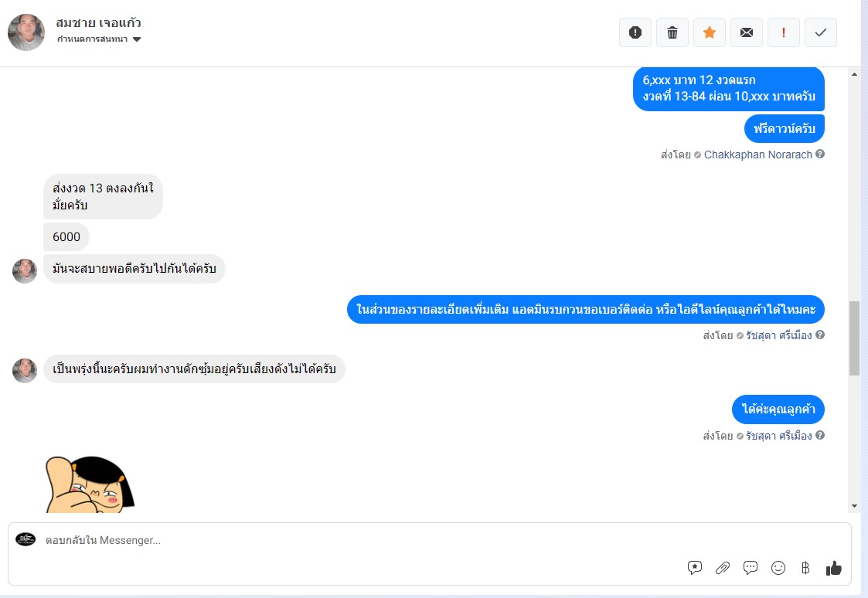Attach a file with paperclip icon
This screenshot has width=868, height=598.
click(x=723, y=568)
